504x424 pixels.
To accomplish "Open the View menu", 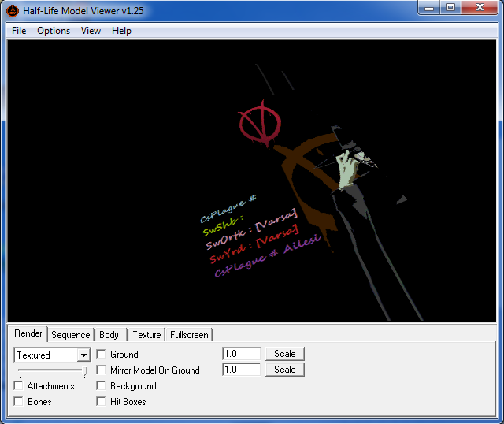I will tap(91, 31).
